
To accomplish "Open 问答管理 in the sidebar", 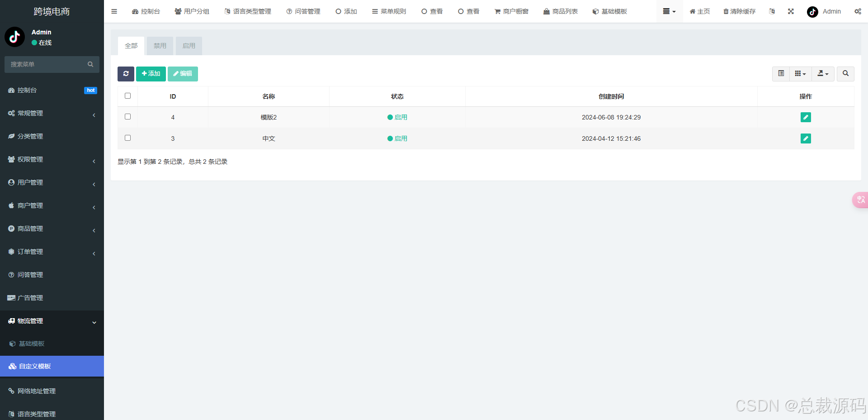I will click(52, 275).
